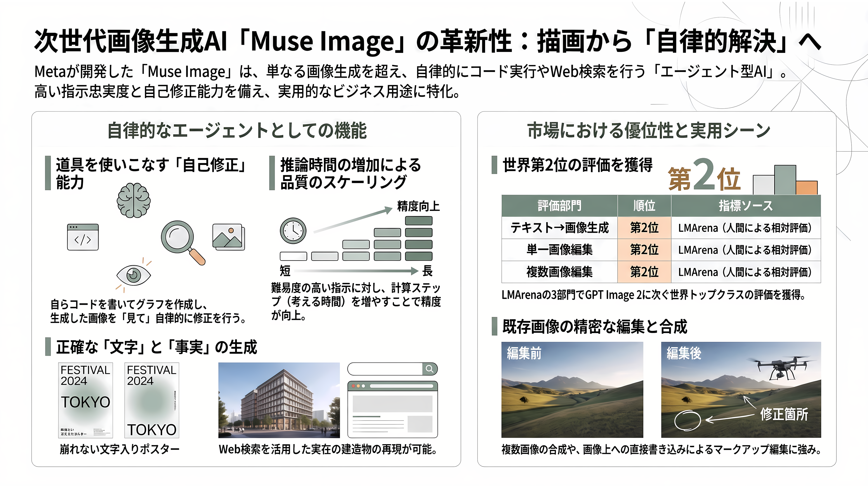Click the 自らコードを書いてグラフを作成し caption
Image resolution: width=868 pixels, height=488 pixels.
148,311
